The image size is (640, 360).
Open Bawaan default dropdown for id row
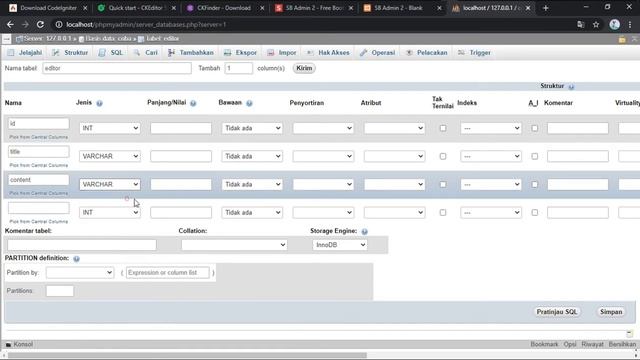click(252, 128)
